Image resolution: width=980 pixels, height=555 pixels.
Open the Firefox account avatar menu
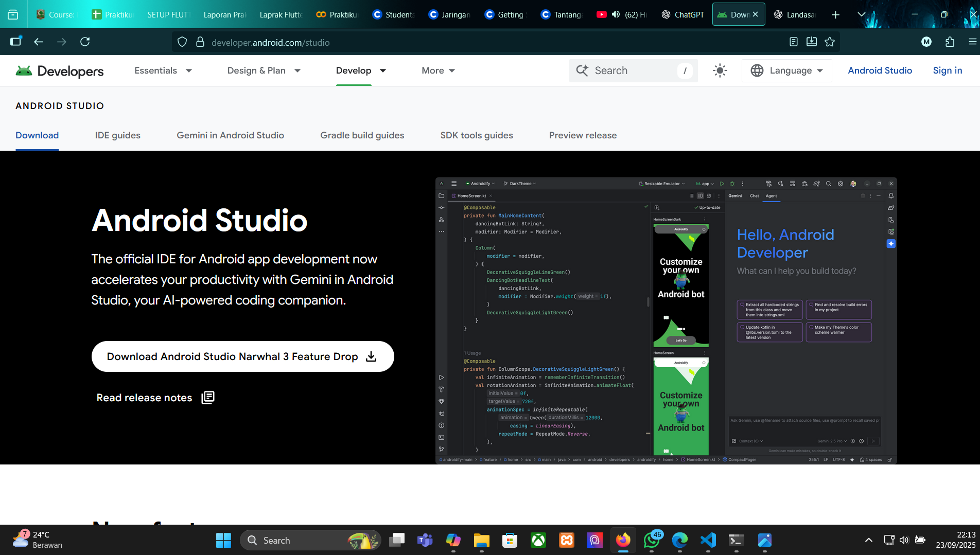(926, 42)
